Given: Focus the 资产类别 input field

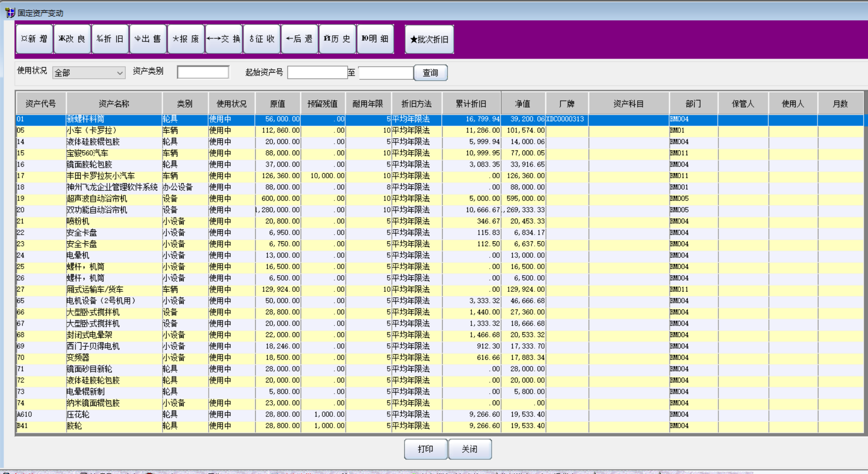Looking at the screenshot, I should [203, 73].
